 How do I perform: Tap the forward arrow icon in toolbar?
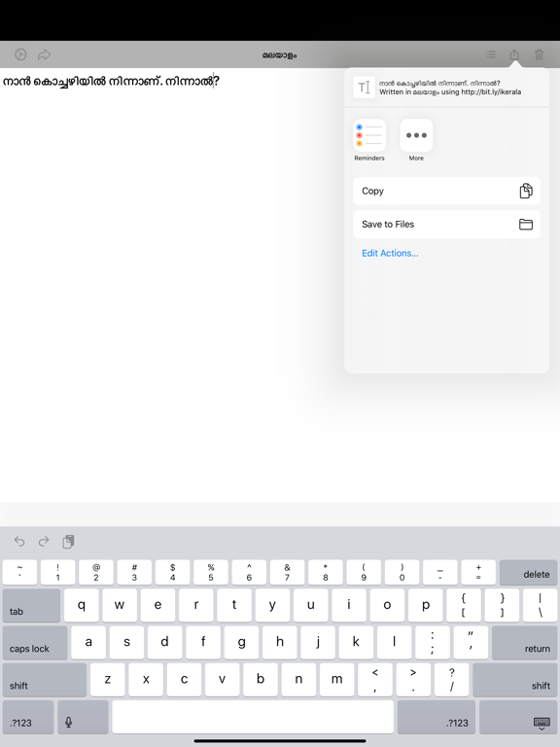[44, 54]
